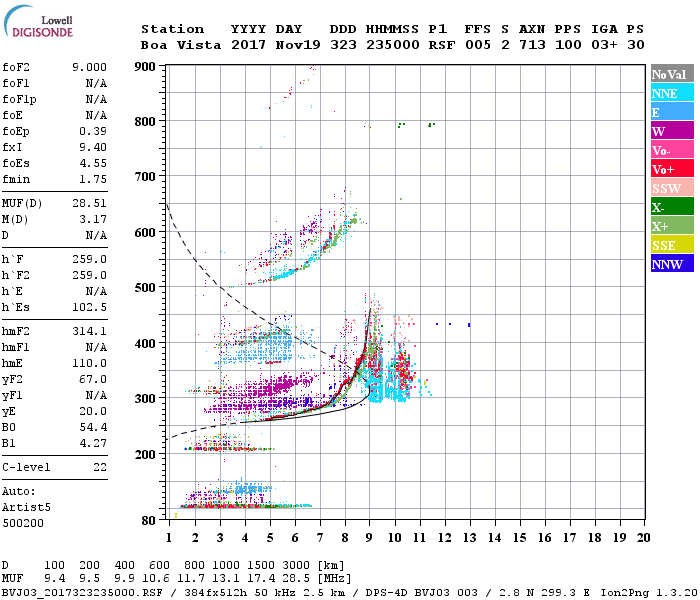The image size is (700, 600).
Task: Click the foF1 N/A value
Action: 96,83
